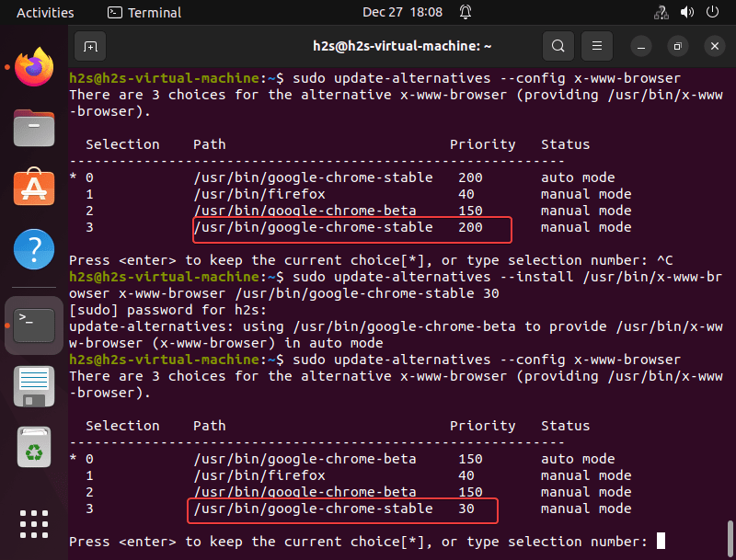Click the 'Selection' header in the top table
The image size is (736, 560).
point(122,144)
